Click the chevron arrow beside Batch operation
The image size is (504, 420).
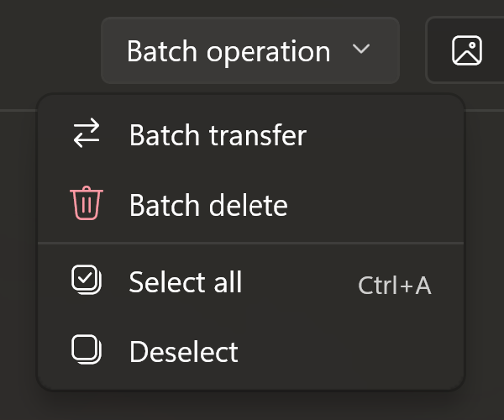pos(361,49)
